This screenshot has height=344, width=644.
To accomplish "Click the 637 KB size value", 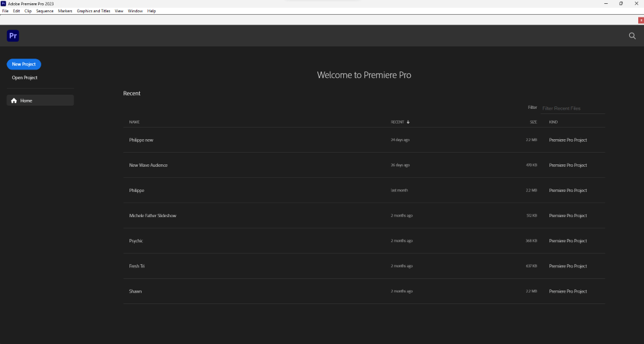I will (x=531, y=266).
